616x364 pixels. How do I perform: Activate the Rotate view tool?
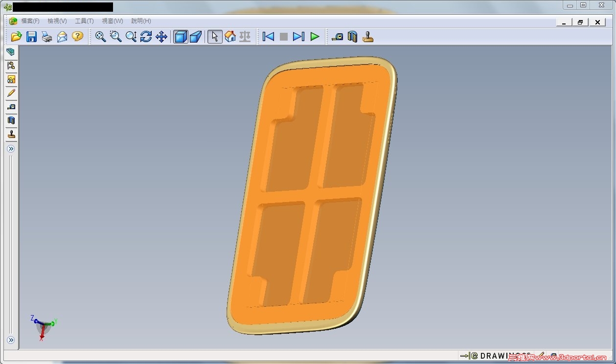[x=146, y=37]
